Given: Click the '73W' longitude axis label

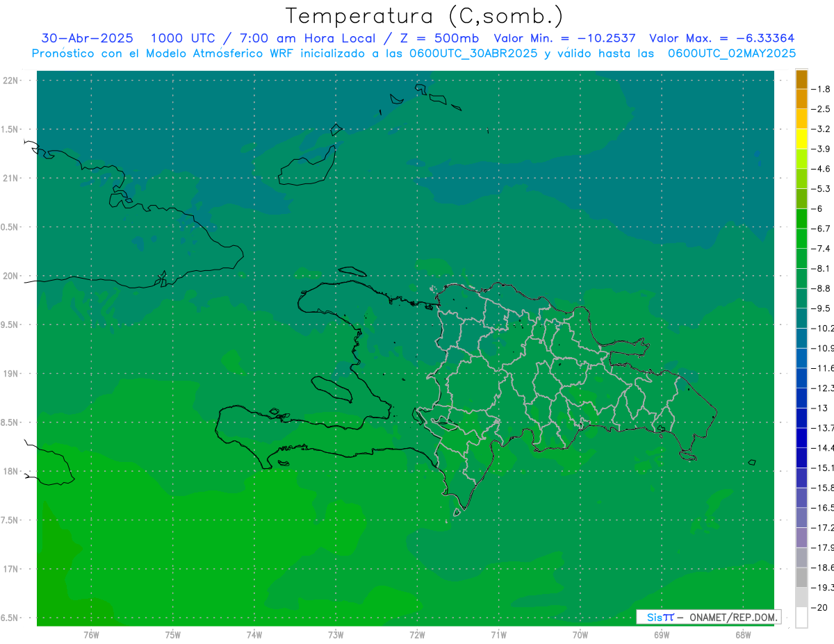Looking at the screenshot, I should pos(336,634).
